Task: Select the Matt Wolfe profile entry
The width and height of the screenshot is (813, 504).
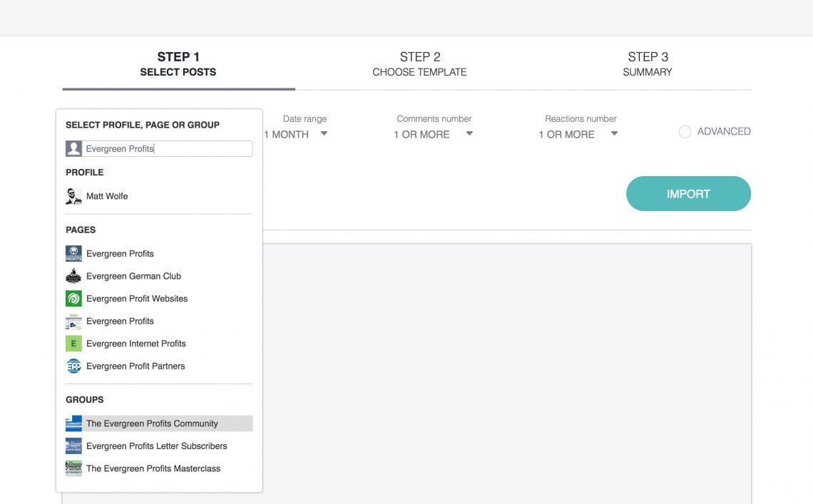Action: 159,196
